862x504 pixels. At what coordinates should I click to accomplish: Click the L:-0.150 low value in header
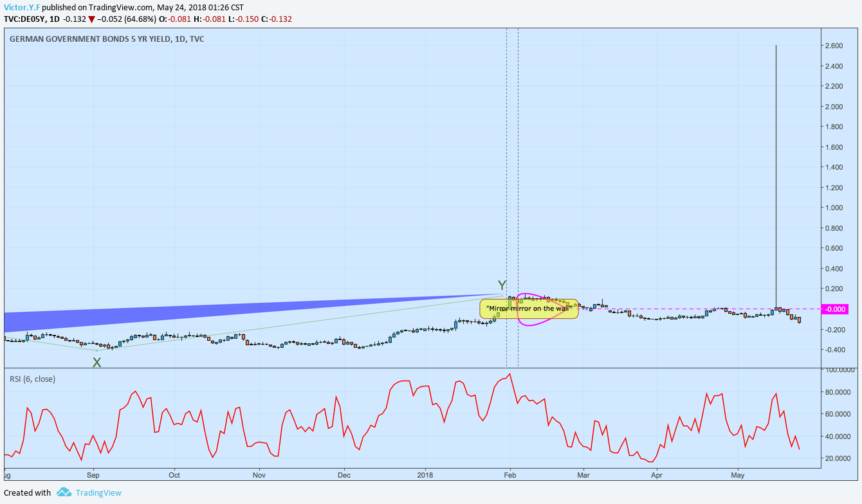(x=243, y=19)
